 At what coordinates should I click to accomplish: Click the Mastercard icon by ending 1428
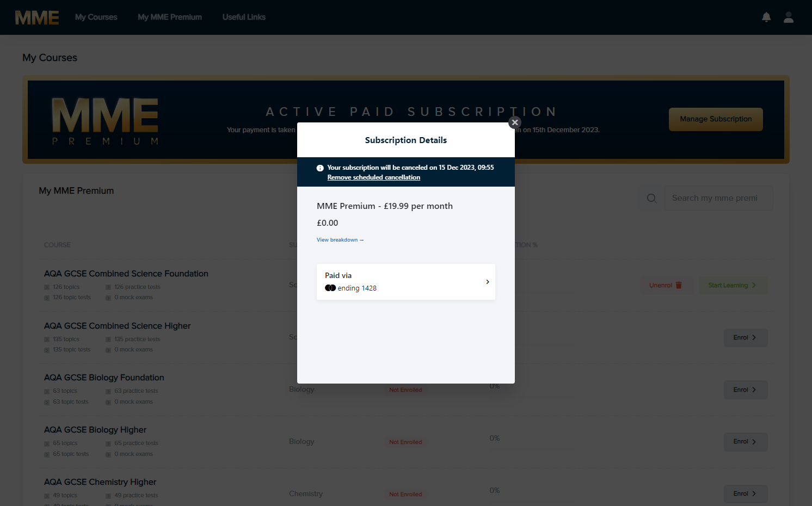pos(330,288)
